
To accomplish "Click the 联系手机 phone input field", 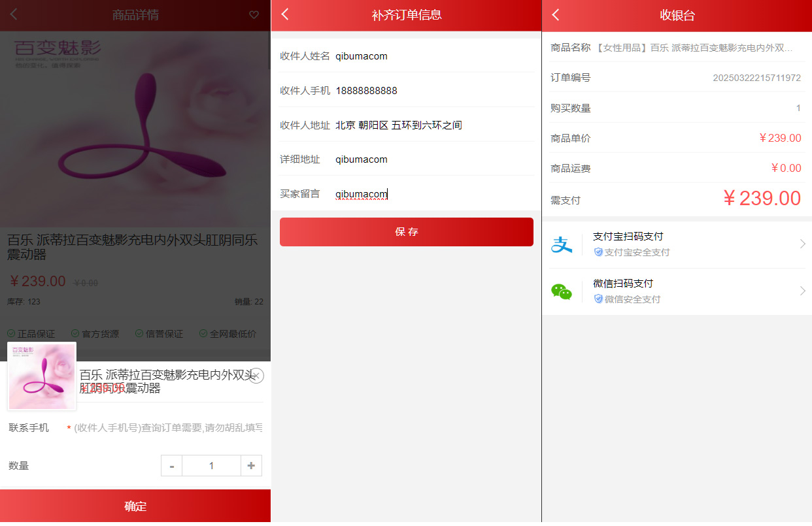I will tap(168, 428).
